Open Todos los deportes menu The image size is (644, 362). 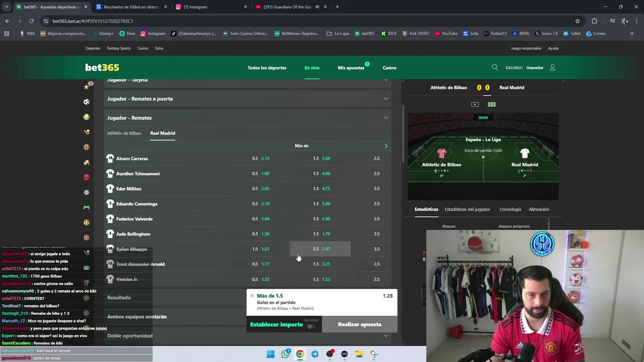[x=267, y=68]
